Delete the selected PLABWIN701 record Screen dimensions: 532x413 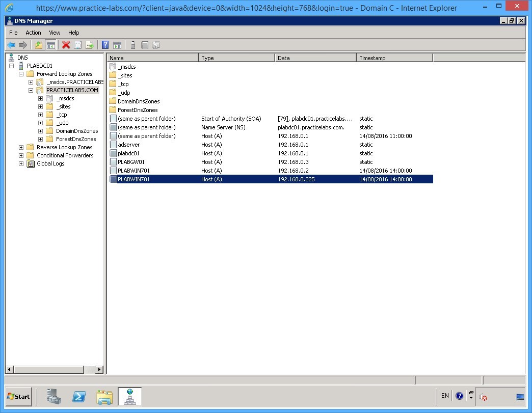pos(65,45)
